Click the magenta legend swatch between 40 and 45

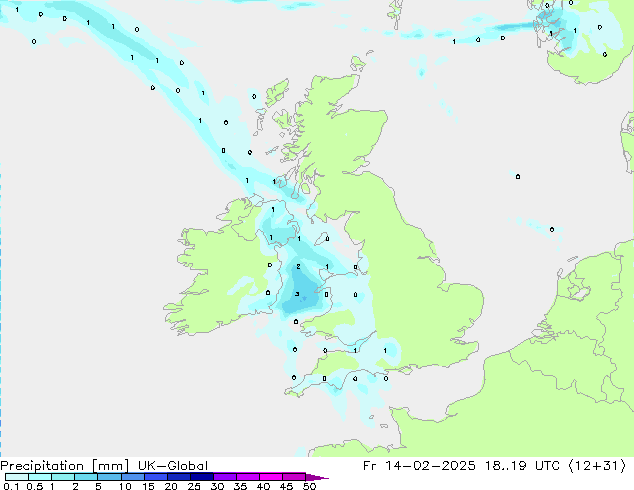click(x=271, y=477)
